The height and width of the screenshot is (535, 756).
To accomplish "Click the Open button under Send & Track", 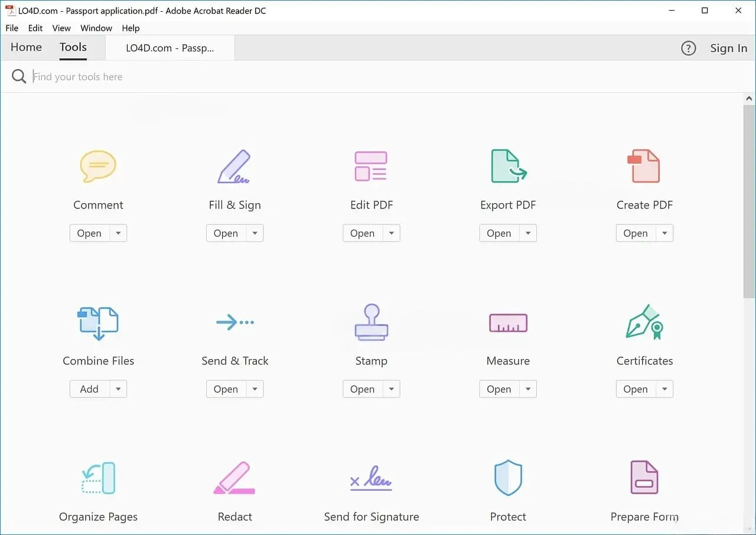I will coord(226,389).
